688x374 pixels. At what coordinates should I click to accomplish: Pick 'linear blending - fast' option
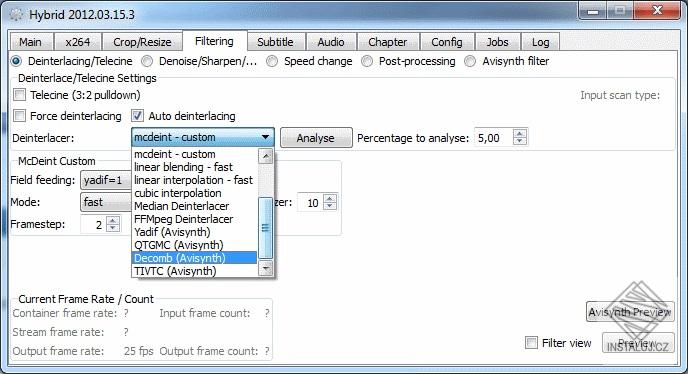(x=194, y=167)
